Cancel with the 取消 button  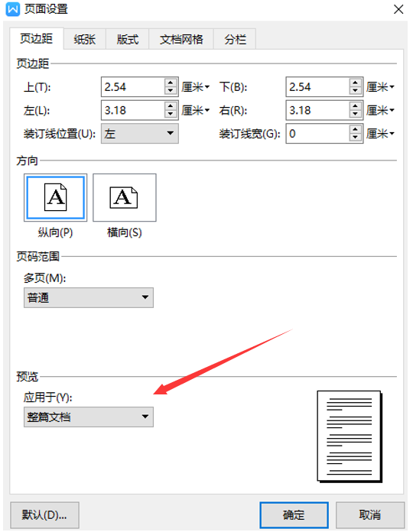[x=370, y=515]
